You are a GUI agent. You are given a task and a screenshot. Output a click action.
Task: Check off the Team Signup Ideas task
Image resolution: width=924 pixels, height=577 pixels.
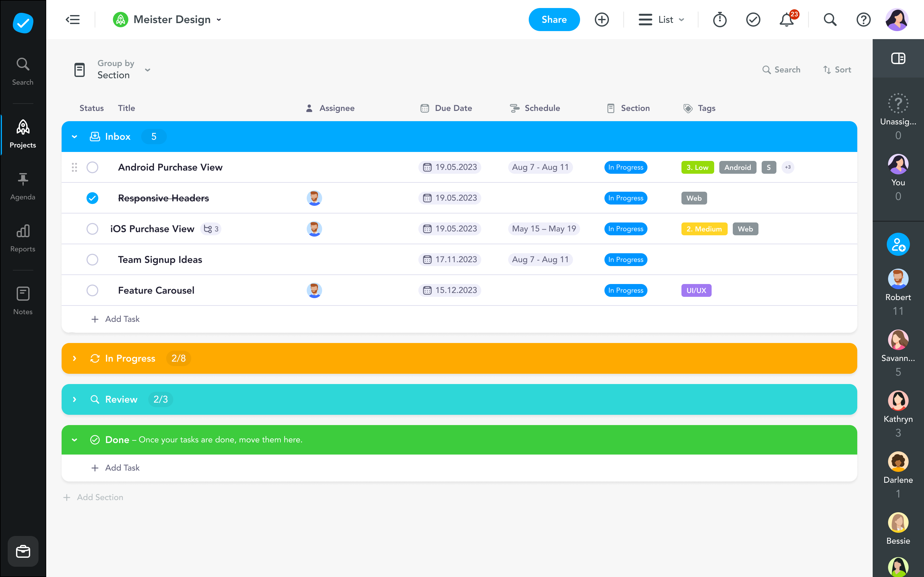[x=92, y=260]
